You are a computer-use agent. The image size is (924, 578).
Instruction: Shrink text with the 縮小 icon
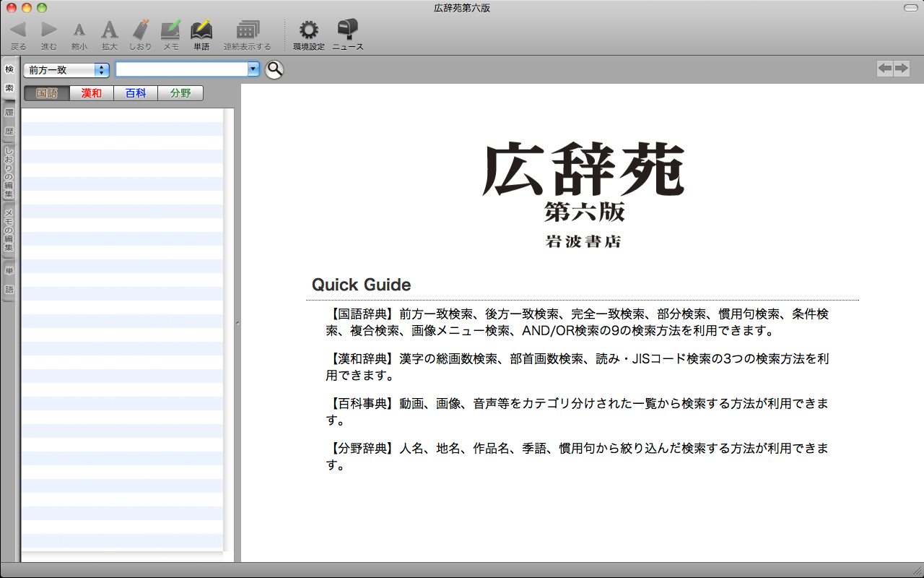click(x=79, y=30)
